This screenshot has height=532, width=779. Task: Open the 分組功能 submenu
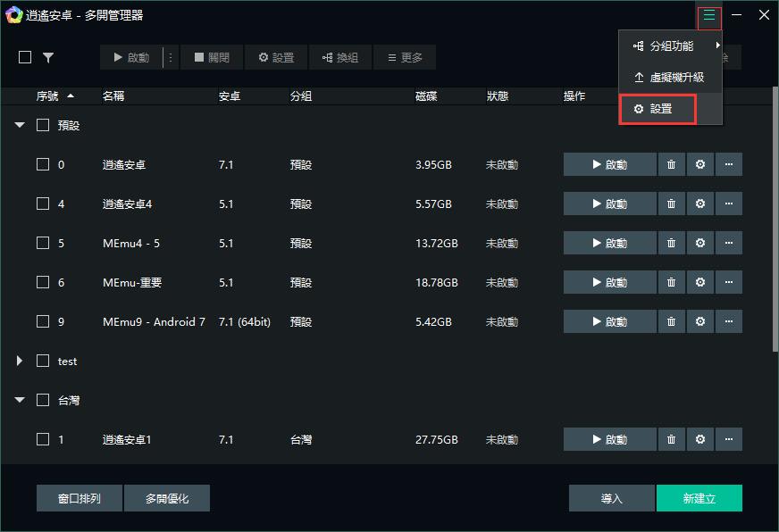(670, 46)
